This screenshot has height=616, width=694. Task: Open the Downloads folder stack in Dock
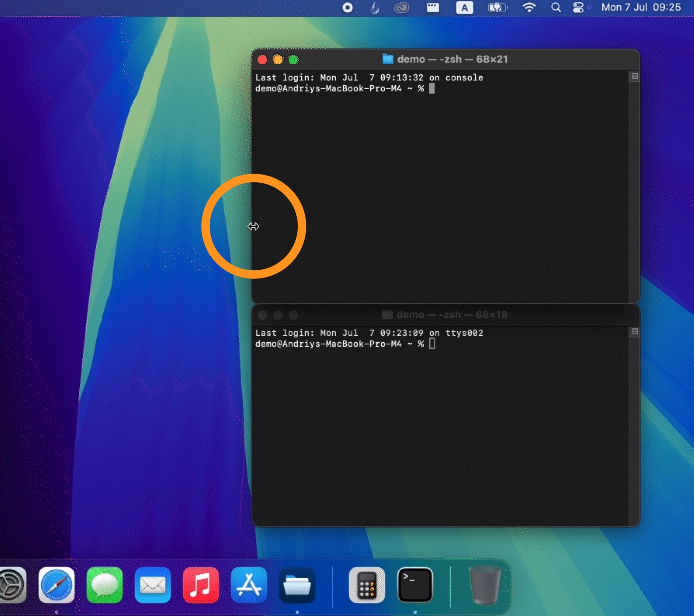click(x=297, y=585)
